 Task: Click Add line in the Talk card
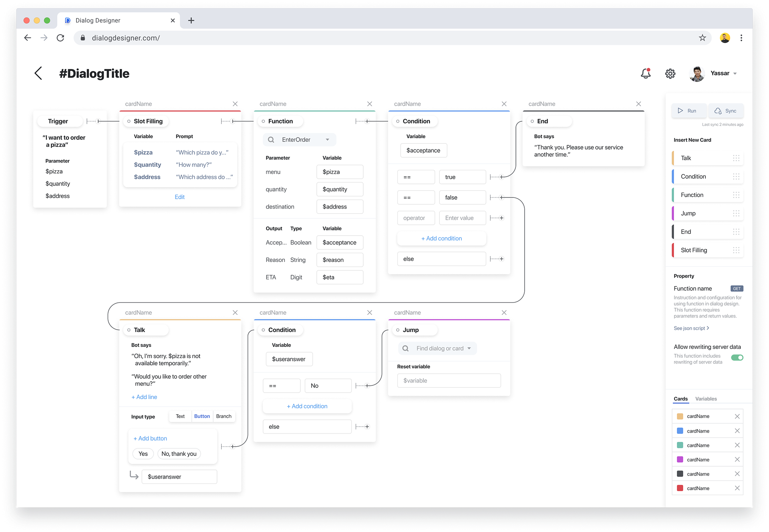(144, 397)
